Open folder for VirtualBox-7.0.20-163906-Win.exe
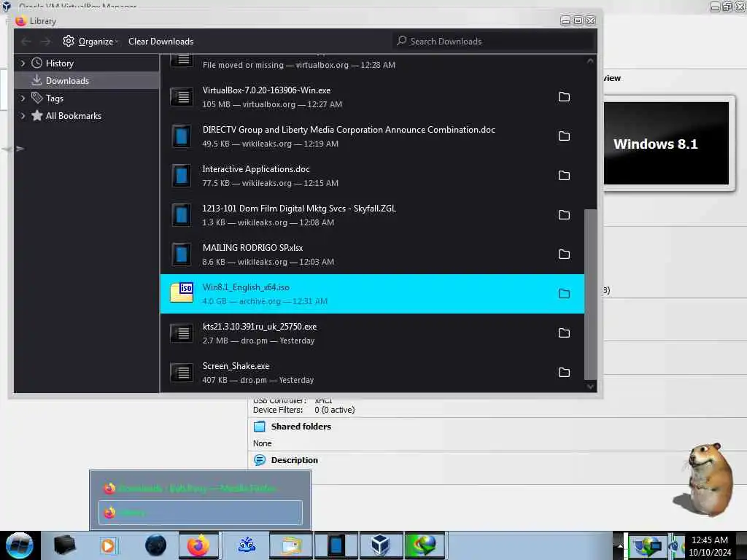This screenshot has width=747, height=560. coord(564,97)
